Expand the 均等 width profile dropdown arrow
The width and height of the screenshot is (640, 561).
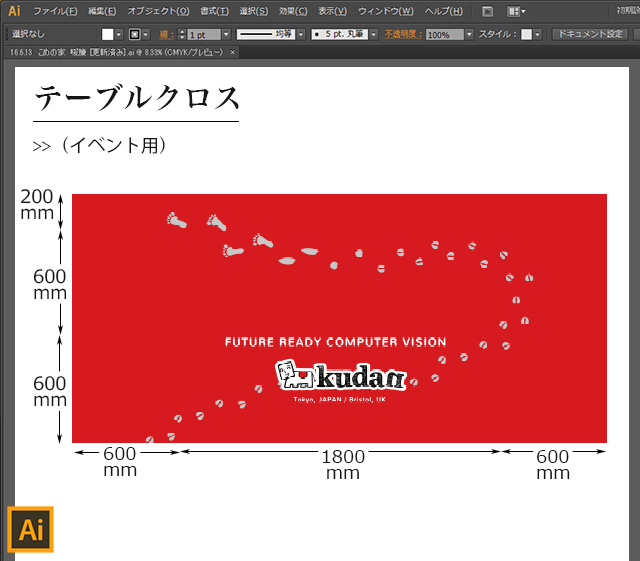pyautogui.click(x=301, y=34)
